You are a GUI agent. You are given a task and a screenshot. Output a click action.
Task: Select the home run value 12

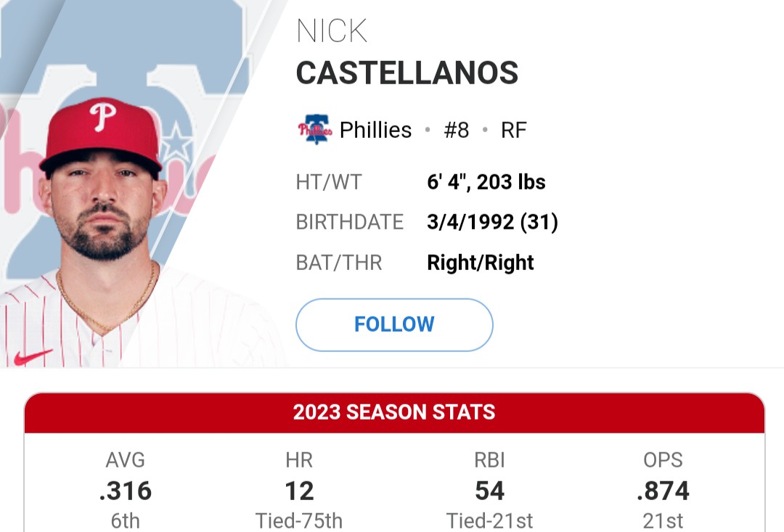299,491
